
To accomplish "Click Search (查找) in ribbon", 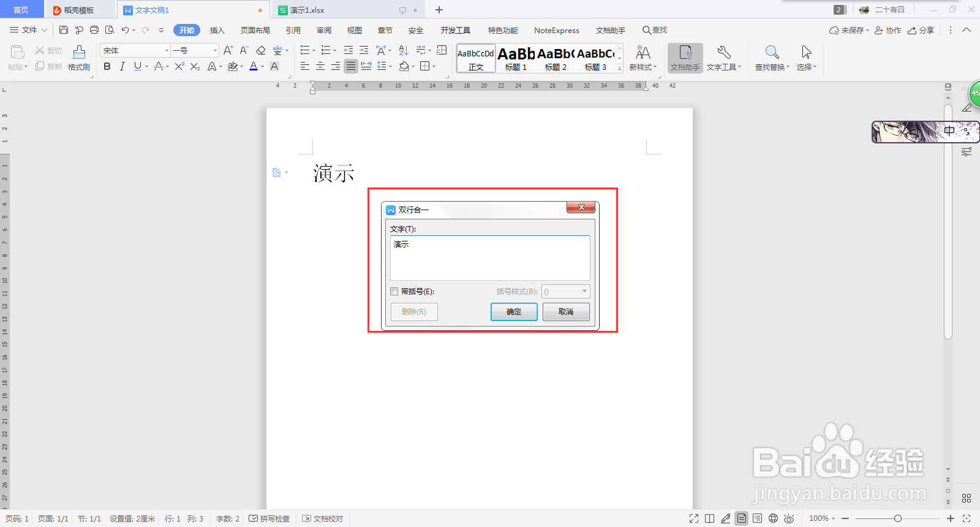I will 655,30.
